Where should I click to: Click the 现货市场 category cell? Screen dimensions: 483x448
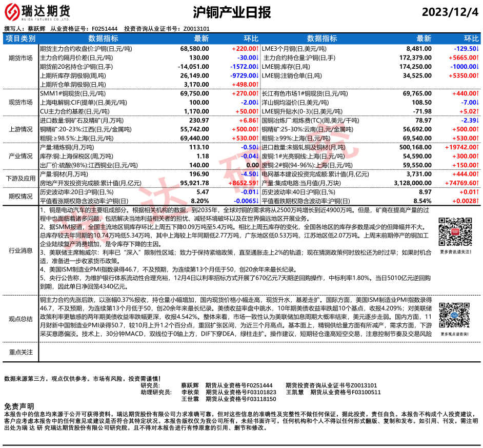tap(21, 103)
